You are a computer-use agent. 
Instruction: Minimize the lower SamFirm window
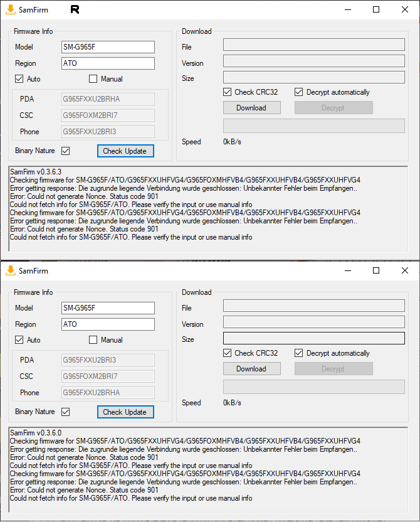pyautogui.click(x=348, y=270)
